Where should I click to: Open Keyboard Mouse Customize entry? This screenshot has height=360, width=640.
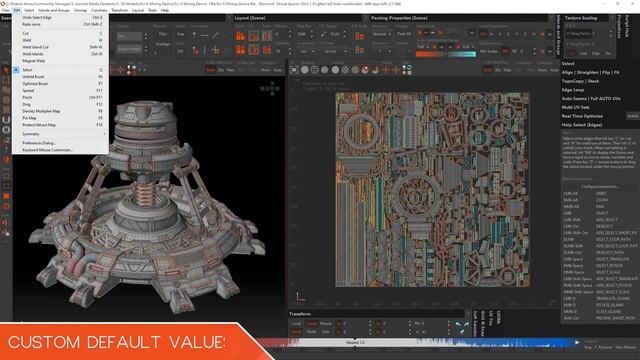(60, 150)
